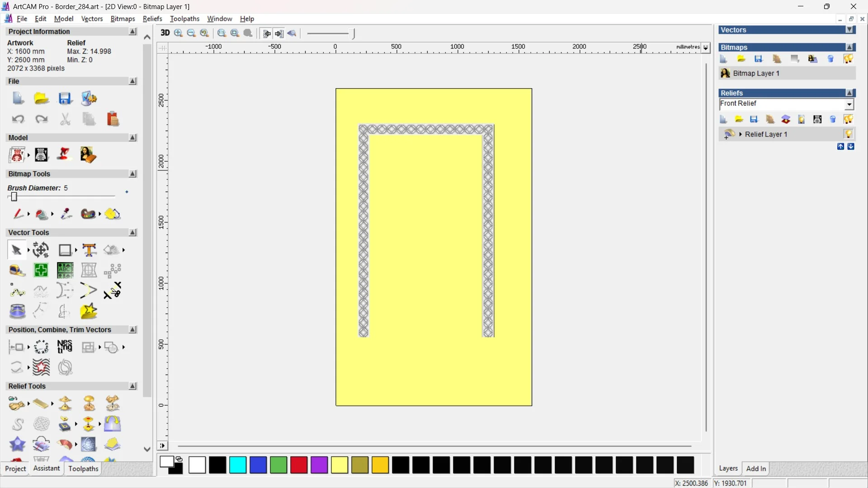The image size is (868, 488).
Task: Toggle visibility of all relief layers
Action: (849, 119)
